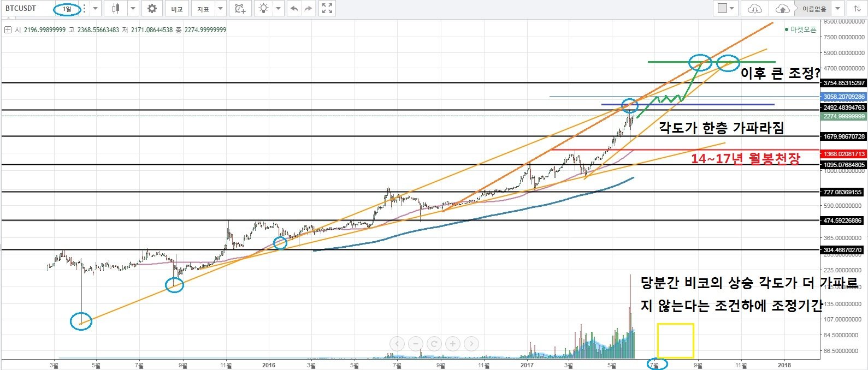Screen dimensions: 868x370
Task: Click the 2017 year label on time axis
Action: point(527,365)
